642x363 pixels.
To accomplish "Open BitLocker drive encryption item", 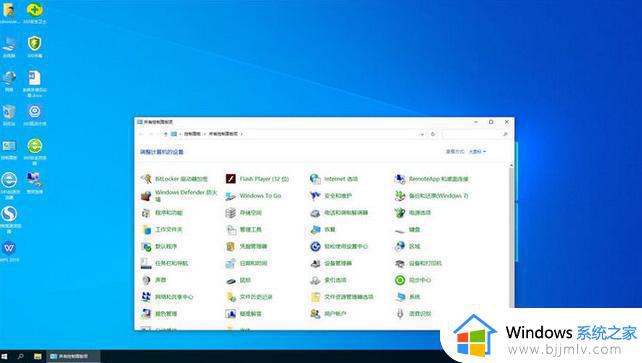I will click(174, 179).
